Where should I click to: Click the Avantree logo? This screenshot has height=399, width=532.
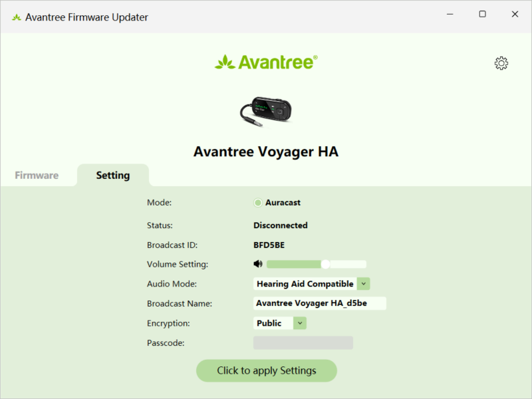pos(266,62)
